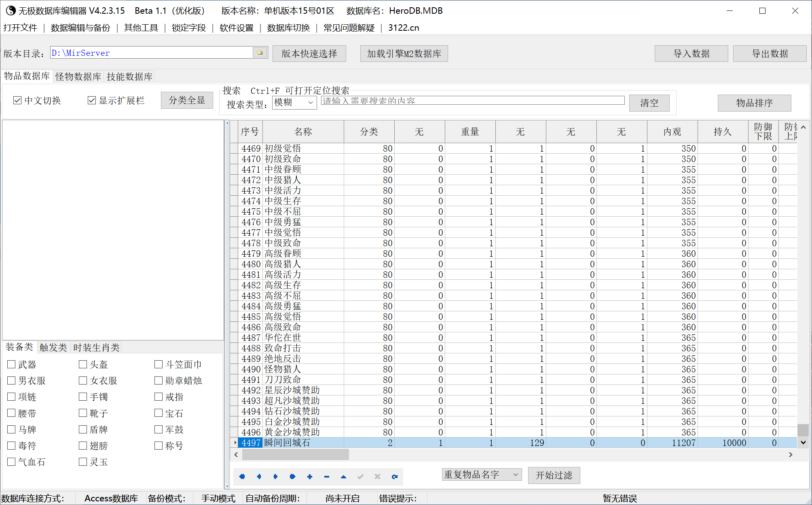Click grid vertical scrollbar down arrow

[x=803, y=443]
